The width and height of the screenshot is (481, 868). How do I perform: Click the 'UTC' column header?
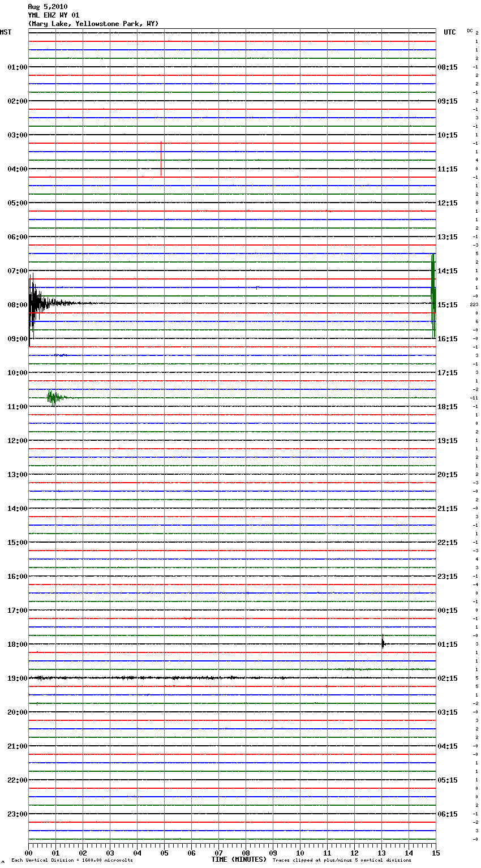point(450,32)
